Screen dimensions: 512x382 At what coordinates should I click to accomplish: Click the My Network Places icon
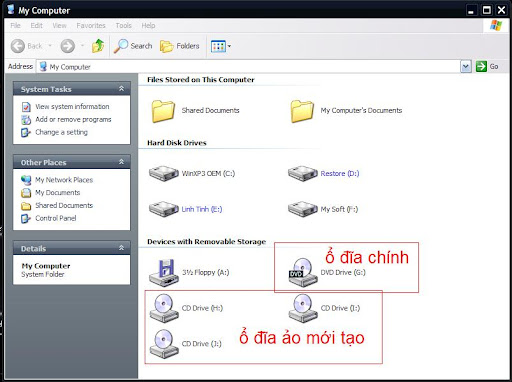[26, 180]
